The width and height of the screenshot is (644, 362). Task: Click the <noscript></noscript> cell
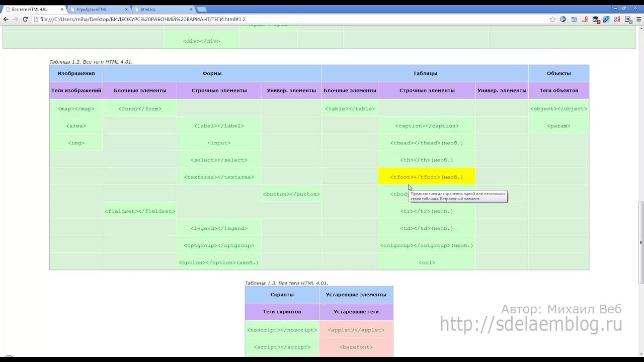point(282,330)
